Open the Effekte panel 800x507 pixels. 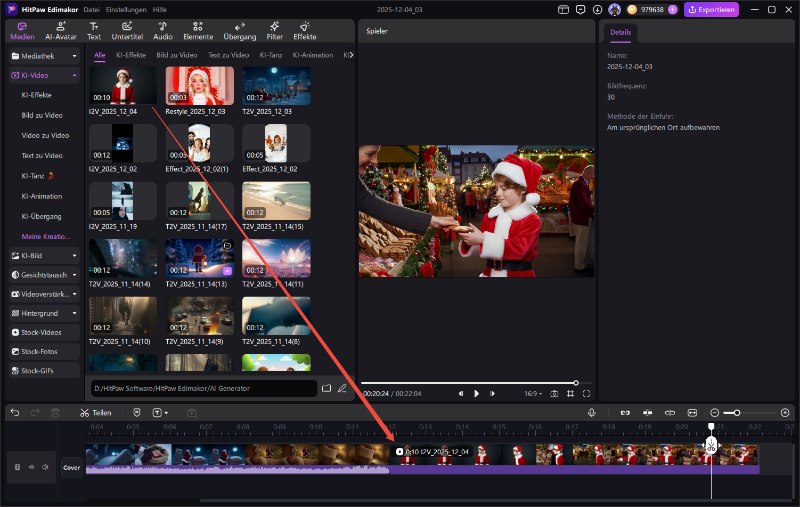(305, 31)
